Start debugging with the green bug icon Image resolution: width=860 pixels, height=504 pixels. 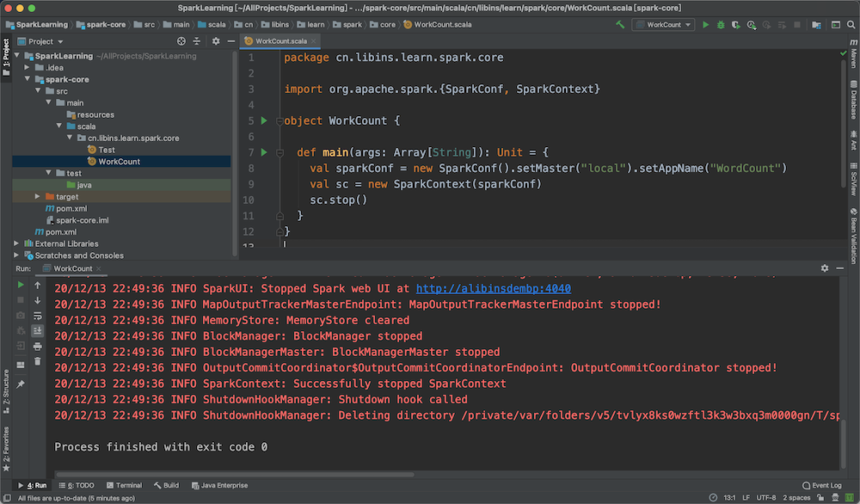[x=720, y=25]
